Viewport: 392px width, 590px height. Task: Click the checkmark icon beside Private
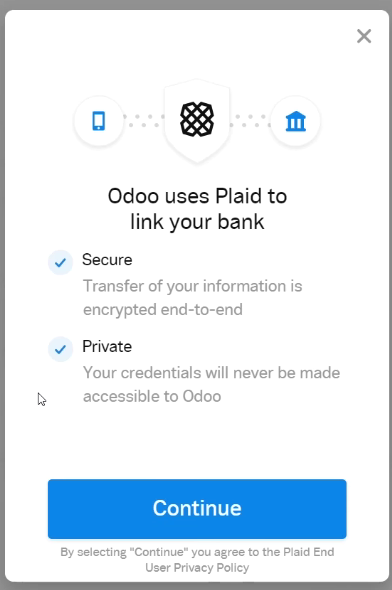(x=60, y=349)
